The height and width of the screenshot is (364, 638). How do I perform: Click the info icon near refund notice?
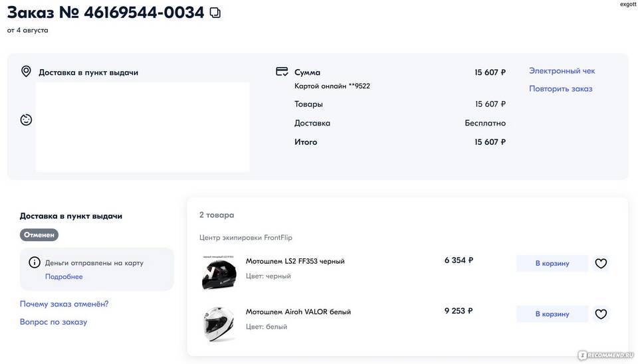[34, 262]
